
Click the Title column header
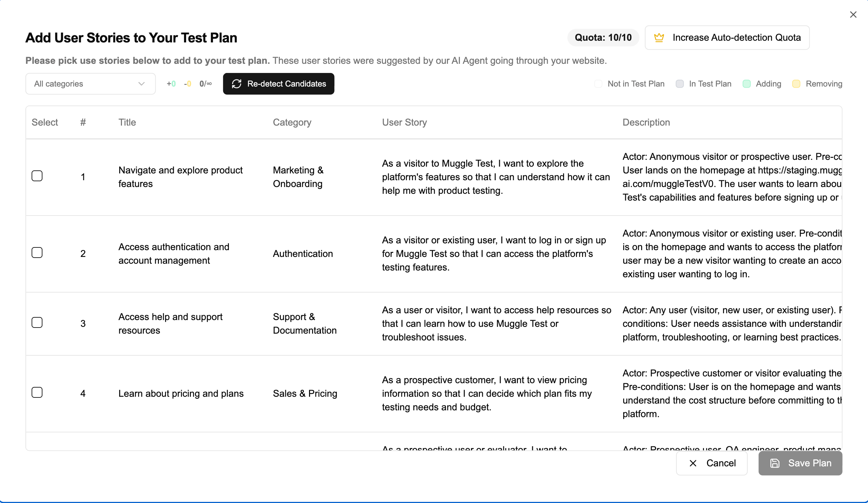[x=127, y=122]
